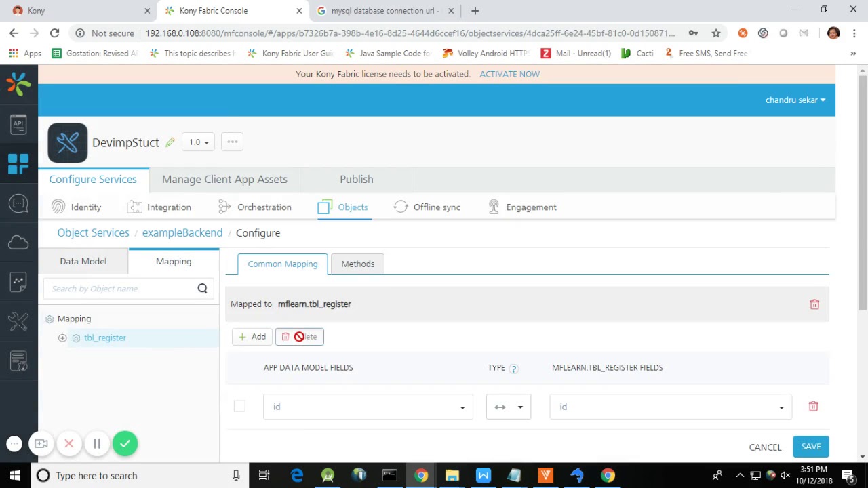Open the app data model id dropdown
The image size is (868, 488).
tap(368, 407)
